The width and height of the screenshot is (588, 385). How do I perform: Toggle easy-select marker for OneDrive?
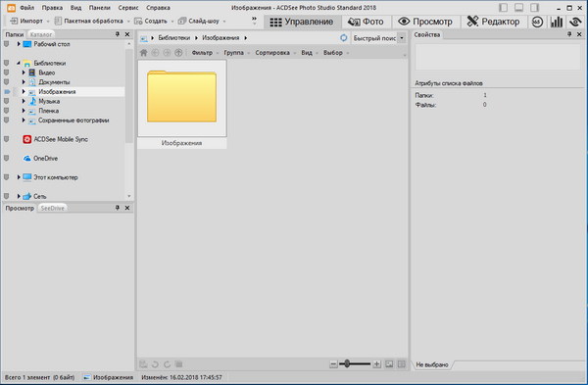(x=7, y=159)
